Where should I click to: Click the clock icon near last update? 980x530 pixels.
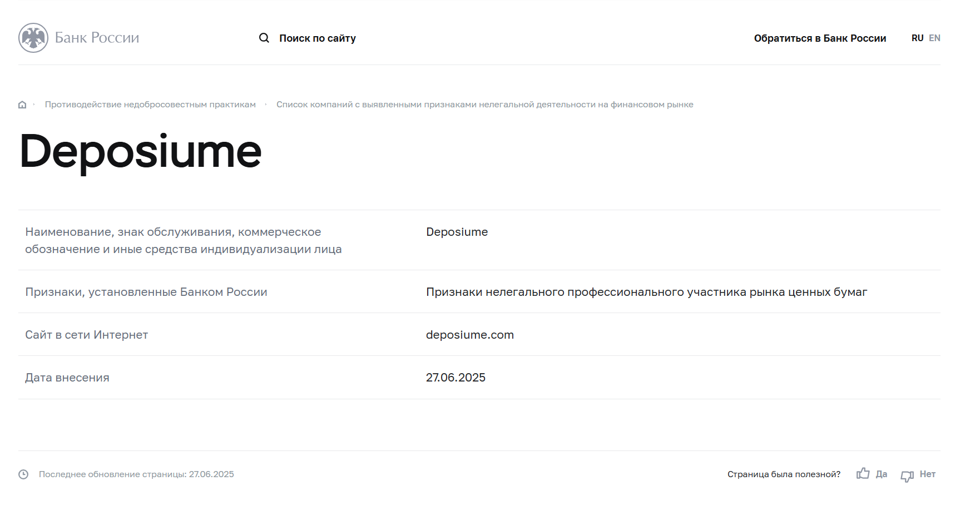tap(23, 474)
